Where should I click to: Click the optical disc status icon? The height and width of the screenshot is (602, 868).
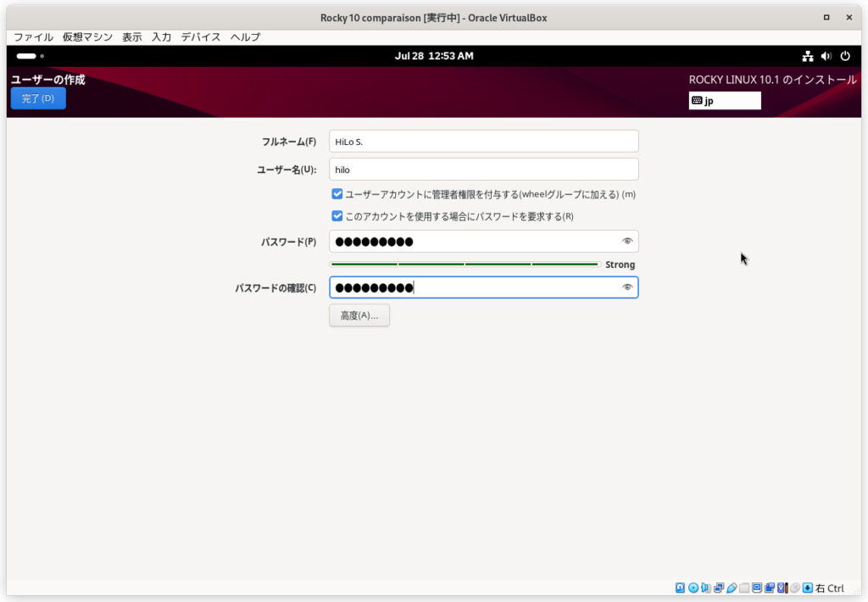tap(693, 588)
